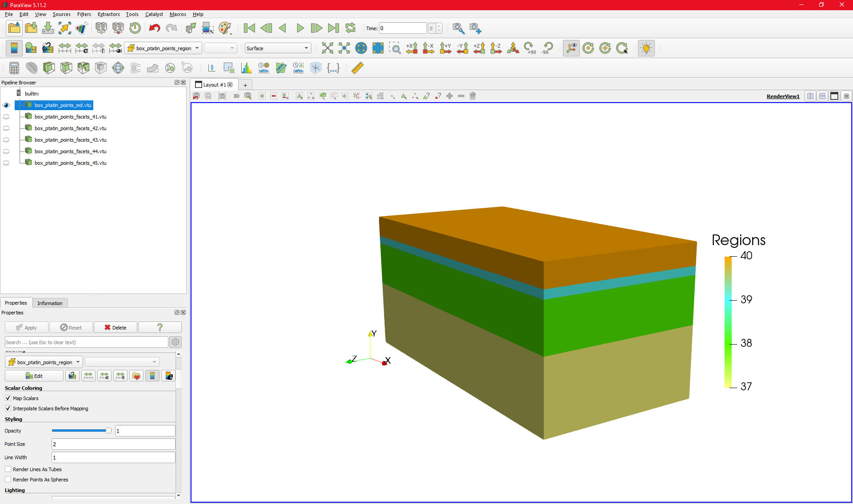Capture screenshot icon in view toolbar
The height and width of the screenshot is (504, 853).
point(222,96)
